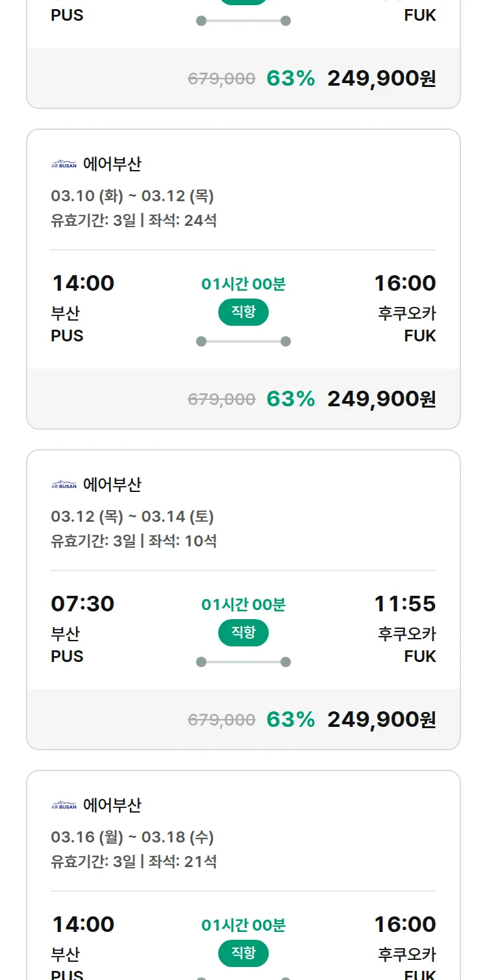Click the 07:30 departure time

click(82, 604)
